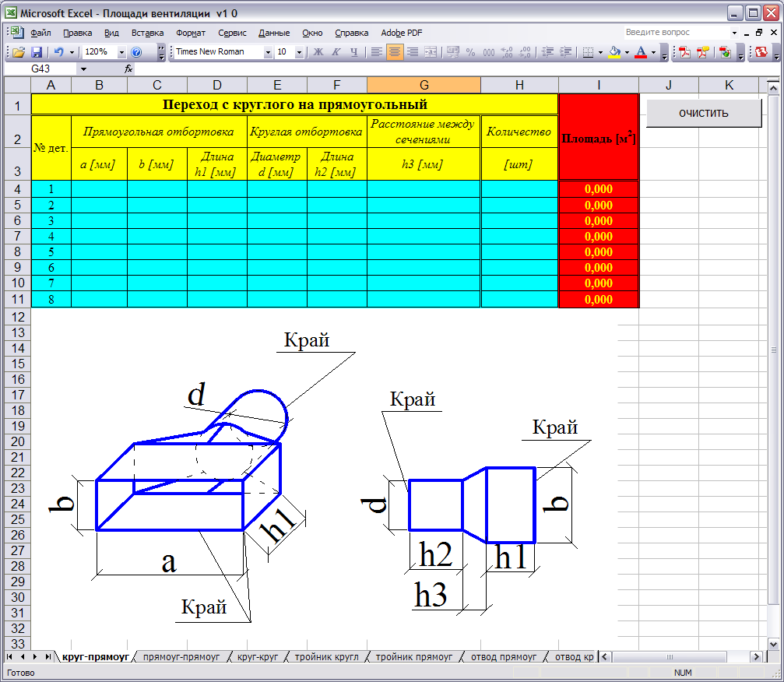The image size is (784, 682).
Task: Convert to Adobe PDF icon
Action: [684, 52]
